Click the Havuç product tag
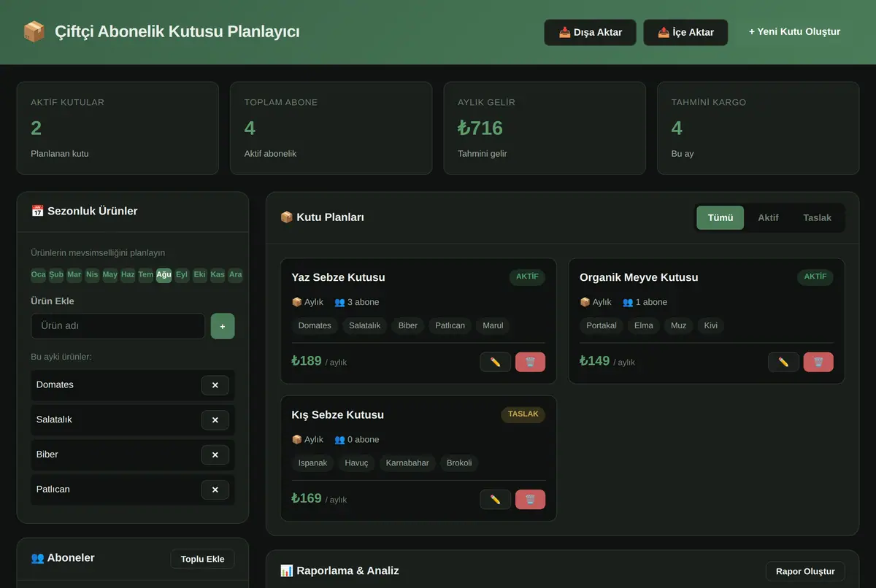 pos(356,463)
